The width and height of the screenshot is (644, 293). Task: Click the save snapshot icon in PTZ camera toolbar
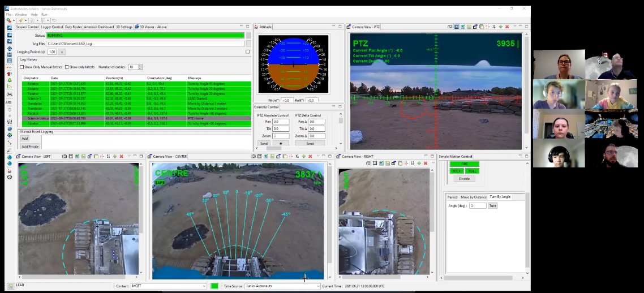469,27
